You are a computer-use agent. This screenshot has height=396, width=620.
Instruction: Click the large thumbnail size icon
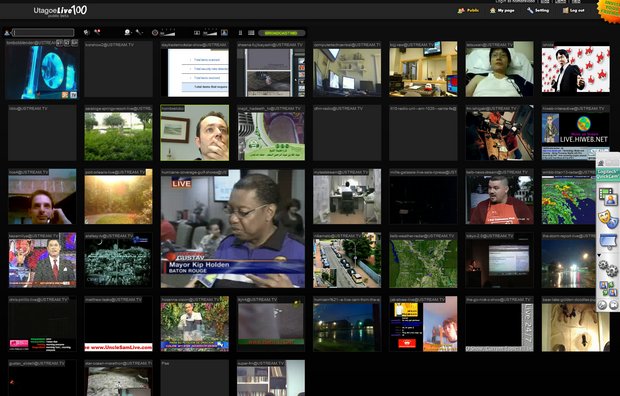tap(224, 33)
